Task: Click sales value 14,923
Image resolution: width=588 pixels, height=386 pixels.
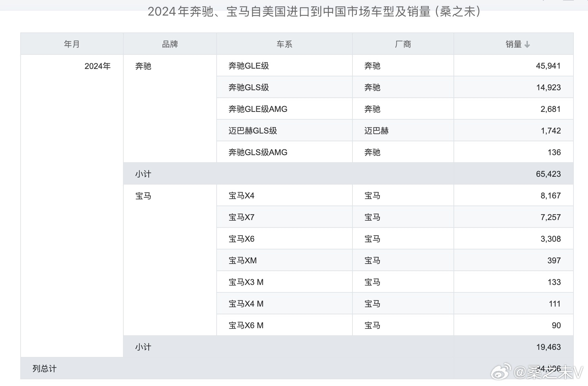Action: click(x=548, y=88)
